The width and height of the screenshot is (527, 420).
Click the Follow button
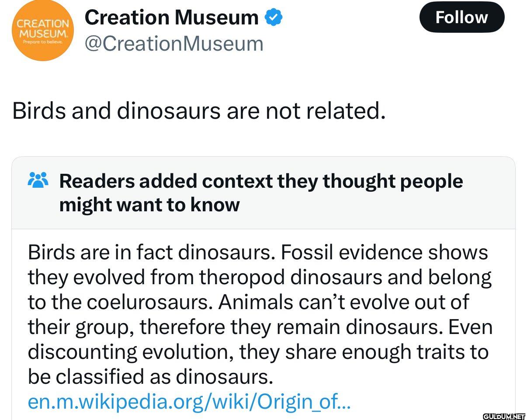pyautogui.click(x=461, y=17)
